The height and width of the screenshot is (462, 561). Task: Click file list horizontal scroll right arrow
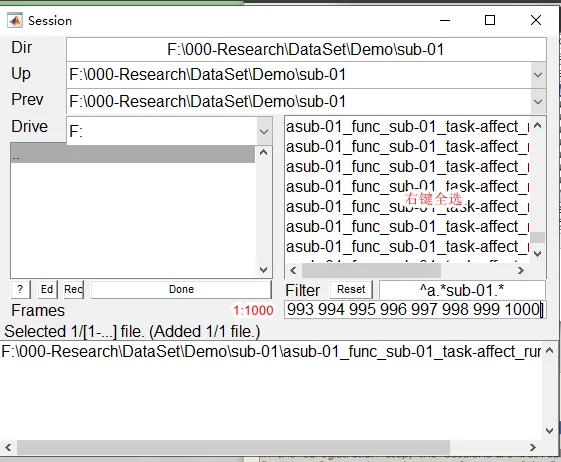[521, 271]
